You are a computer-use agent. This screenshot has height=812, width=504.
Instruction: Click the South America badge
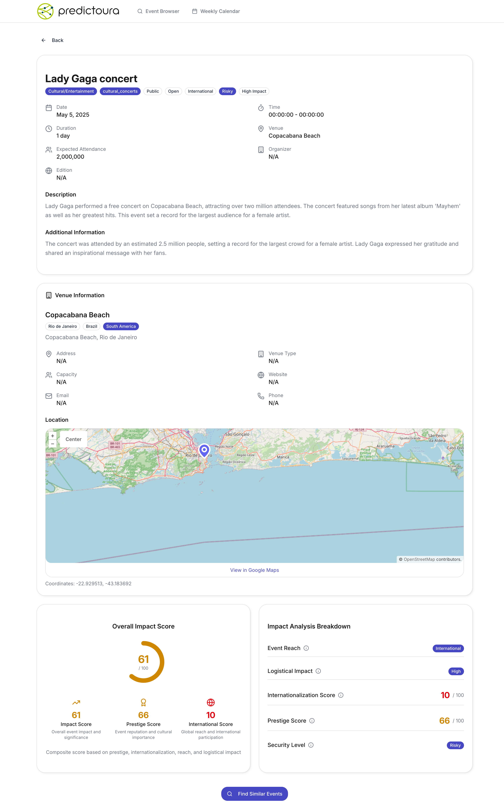coord(121,326)
